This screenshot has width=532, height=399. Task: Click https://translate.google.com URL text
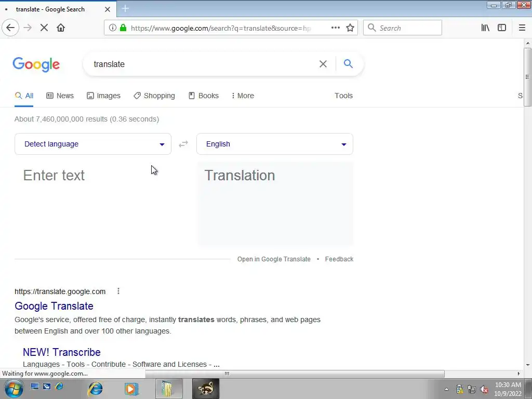click(60, 291)
